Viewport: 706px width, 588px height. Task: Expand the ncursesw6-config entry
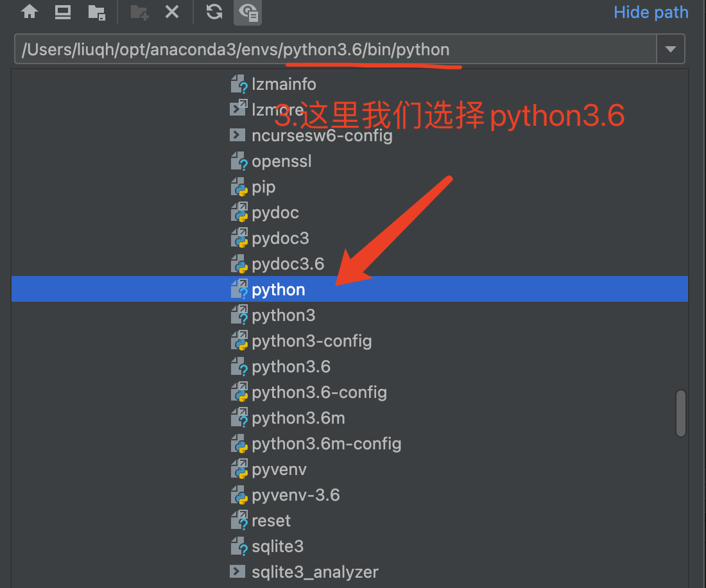click(237, 135)
